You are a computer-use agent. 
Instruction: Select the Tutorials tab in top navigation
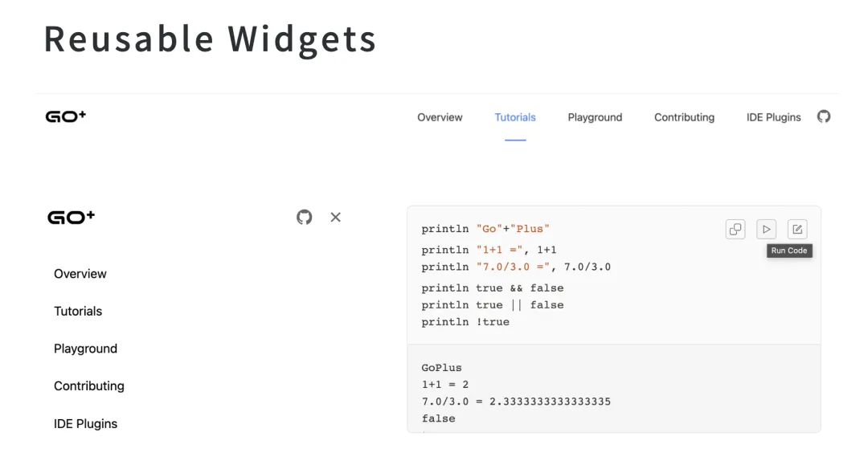515,117
